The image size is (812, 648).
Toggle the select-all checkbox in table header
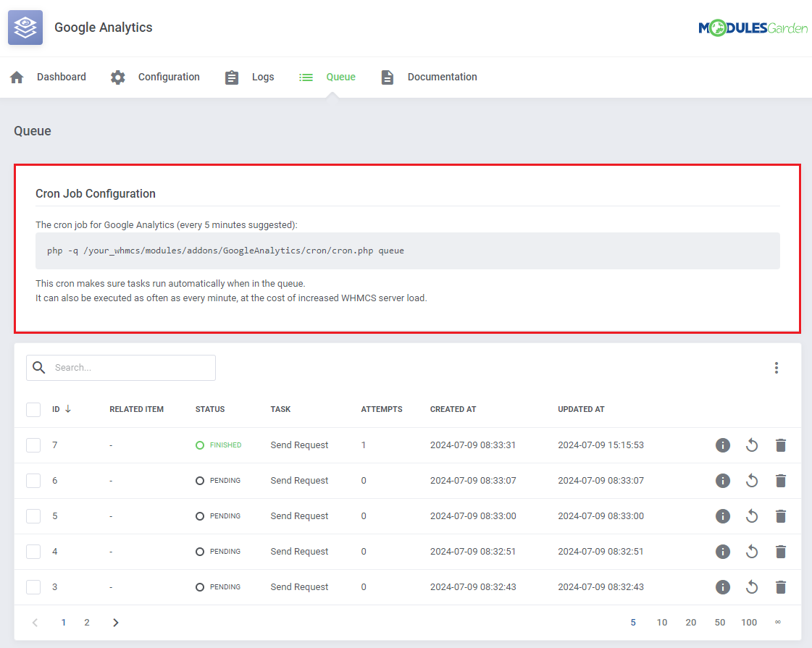click(33, 409)
